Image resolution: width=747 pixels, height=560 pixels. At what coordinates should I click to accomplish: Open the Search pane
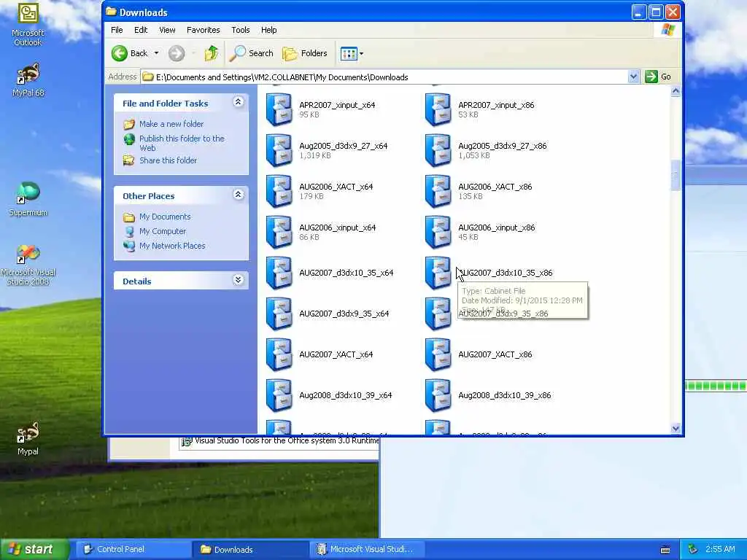(x=251, y=53)
